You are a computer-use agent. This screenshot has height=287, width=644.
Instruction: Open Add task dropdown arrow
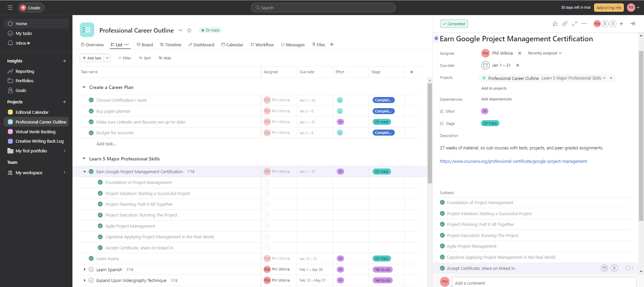(107, 58)
